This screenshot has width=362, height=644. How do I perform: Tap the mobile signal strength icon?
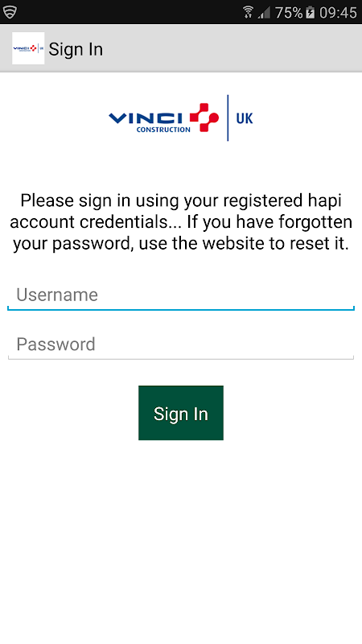[x=265, y=13]
